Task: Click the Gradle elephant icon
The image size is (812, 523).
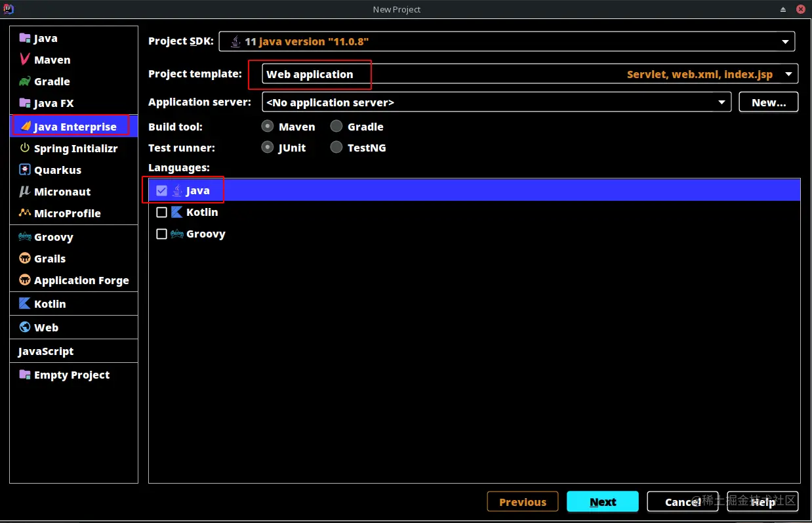Action: [x=25, y=81]
